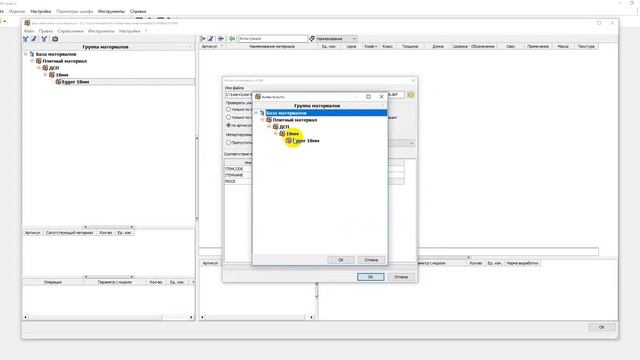Select 18мм node in front dialog tree
This screenshot has height=360, width=640.
pyautogui.click(x=292, y=133)
